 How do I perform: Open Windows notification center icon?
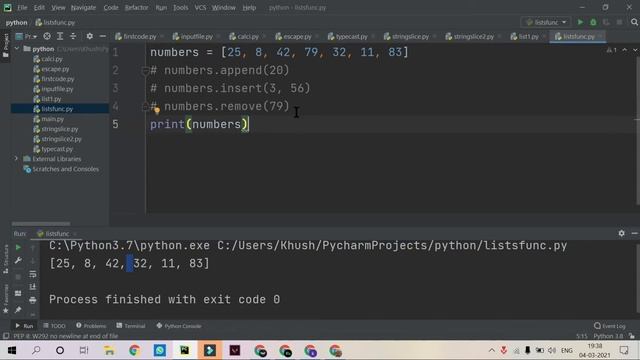(x=624, y=351)
